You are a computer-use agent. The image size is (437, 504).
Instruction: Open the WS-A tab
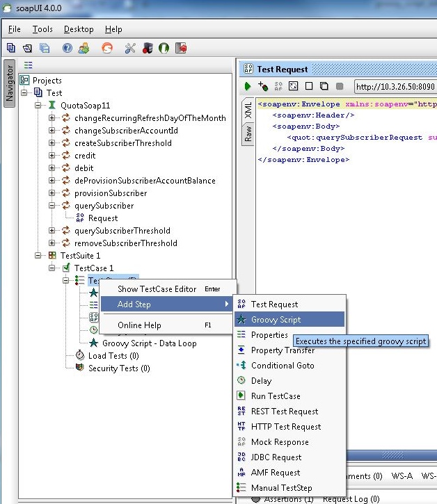[402, 475]
